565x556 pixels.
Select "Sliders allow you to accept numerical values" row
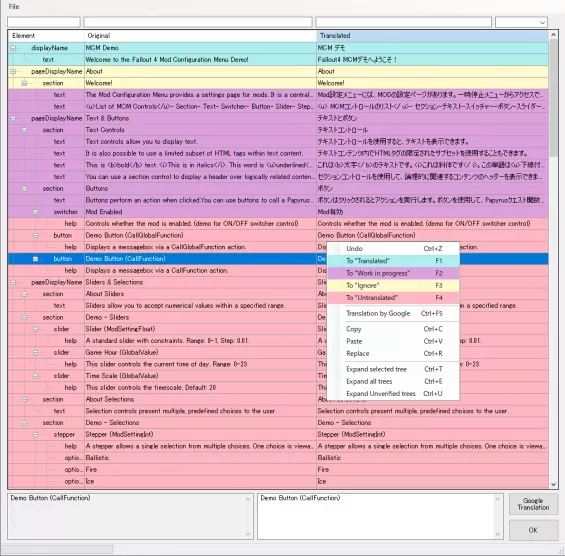[278, 306]
